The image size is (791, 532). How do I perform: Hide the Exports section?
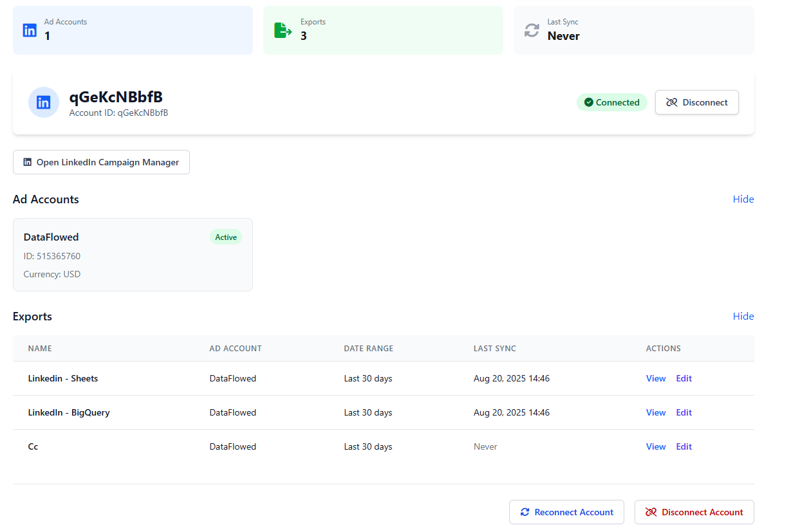(743, 316)
